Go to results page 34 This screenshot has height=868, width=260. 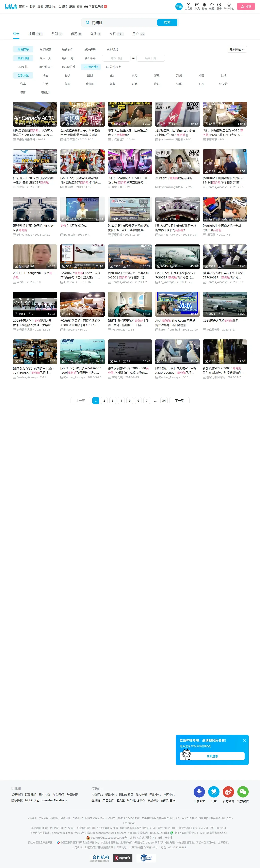(x=164, y=401)
